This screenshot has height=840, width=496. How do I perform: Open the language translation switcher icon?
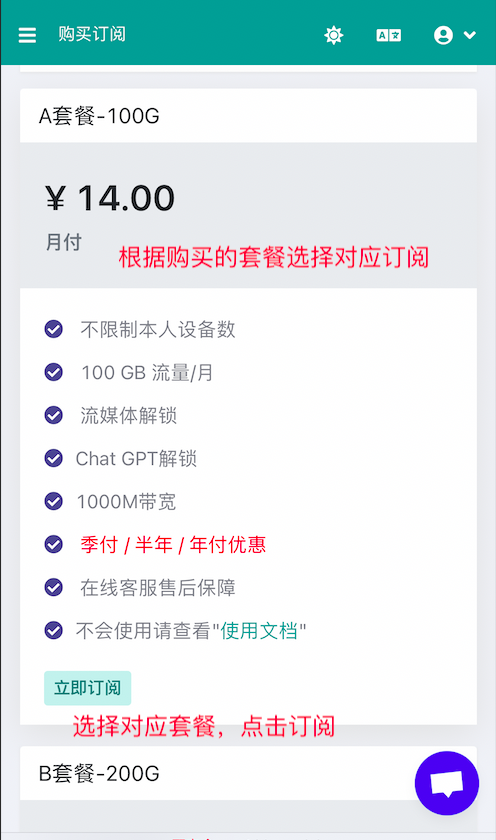tap(388, 35)
